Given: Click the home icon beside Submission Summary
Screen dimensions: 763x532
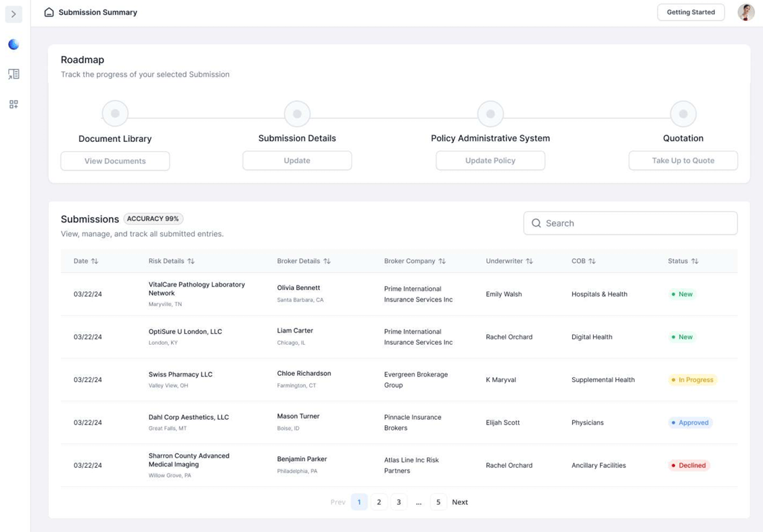Looking at the screenshot, I should click(x=49, y=12).
